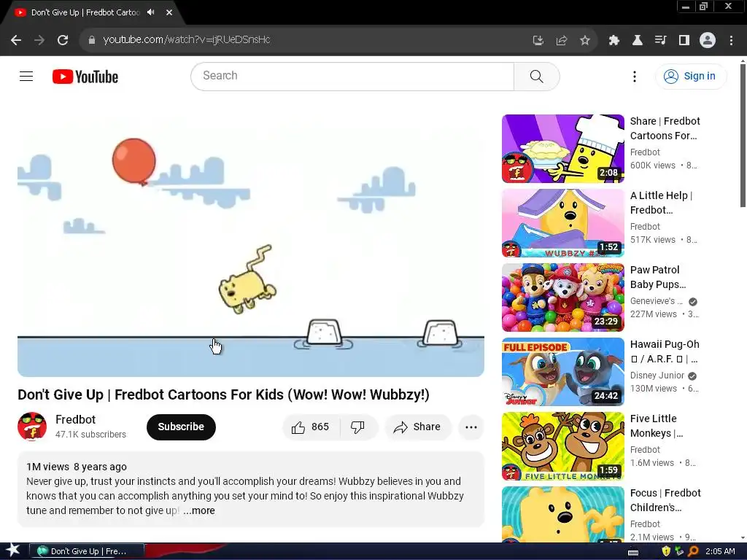Mute the tab via speaker icon
The height and width of the screenshot is (560, 747).
click(x=151, y=12)
